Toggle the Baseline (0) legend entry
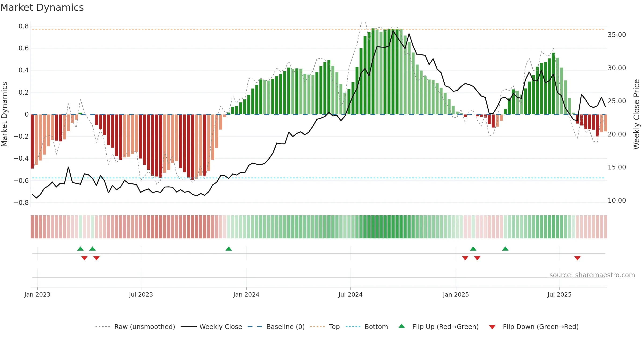Viewport: 644px width, 362px height. [x=276, y=327]
